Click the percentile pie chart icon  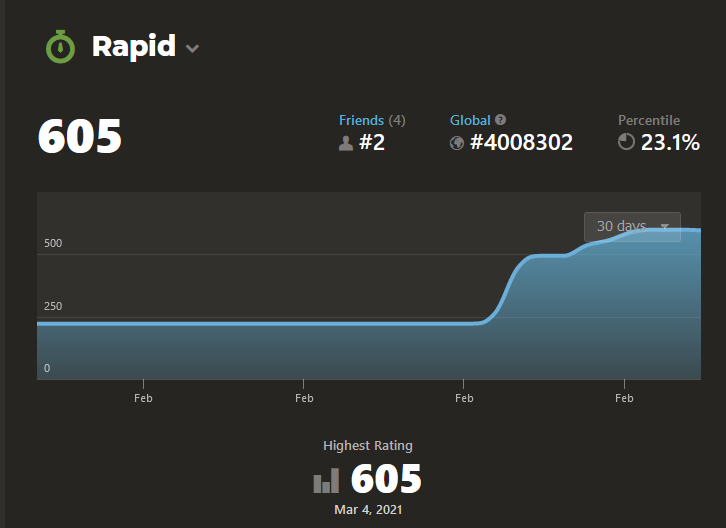click(626, 142)
